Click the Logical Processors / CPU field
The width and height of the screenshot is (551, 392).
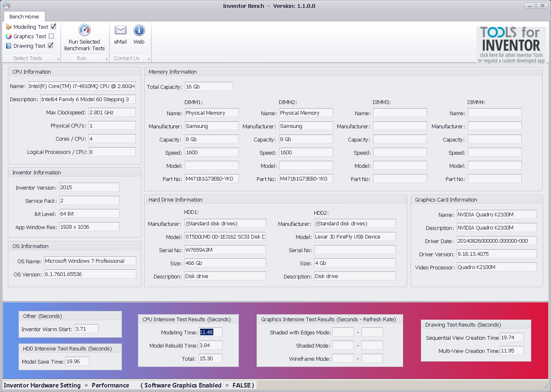pyautogui.click(x=112, y=152)
